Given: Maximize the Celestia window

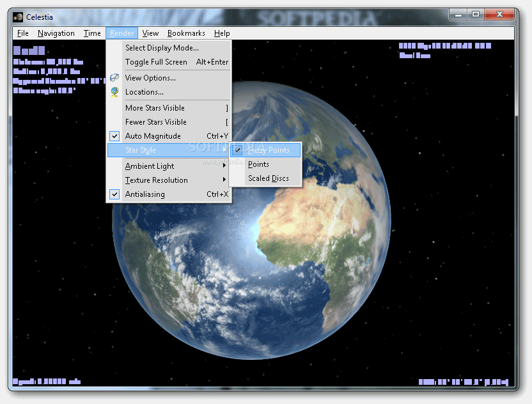Looking at the screenshot, I should tap(476, 14).
